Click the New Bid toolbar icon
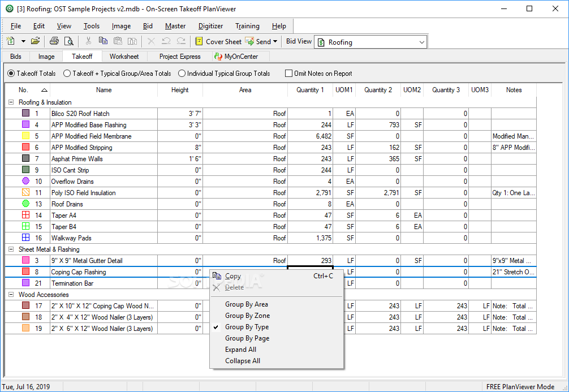 pos(11,41)
